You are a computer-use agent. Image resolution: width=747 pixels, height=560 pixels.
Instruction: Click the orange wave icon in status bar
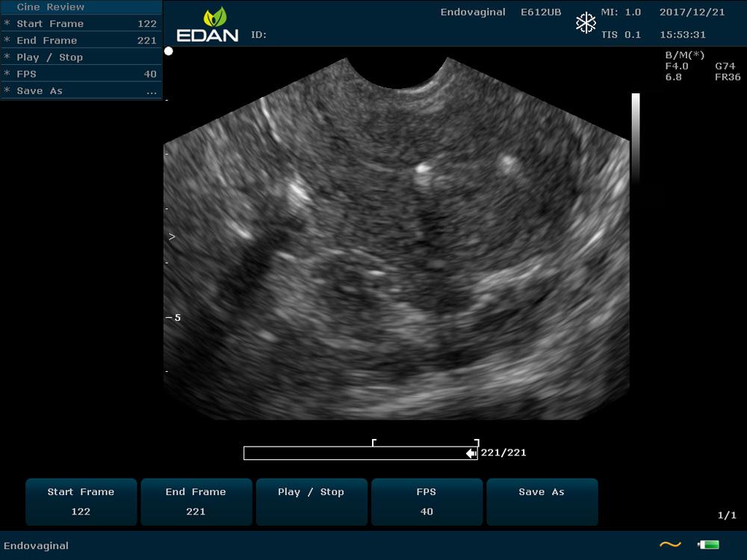click(x=670, y=545)
